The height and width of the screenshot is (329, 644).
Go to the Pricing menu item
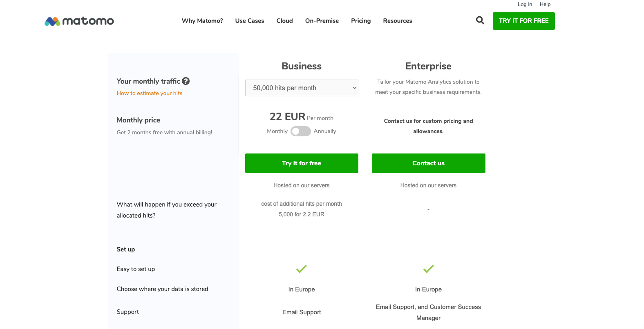point(361,21)
